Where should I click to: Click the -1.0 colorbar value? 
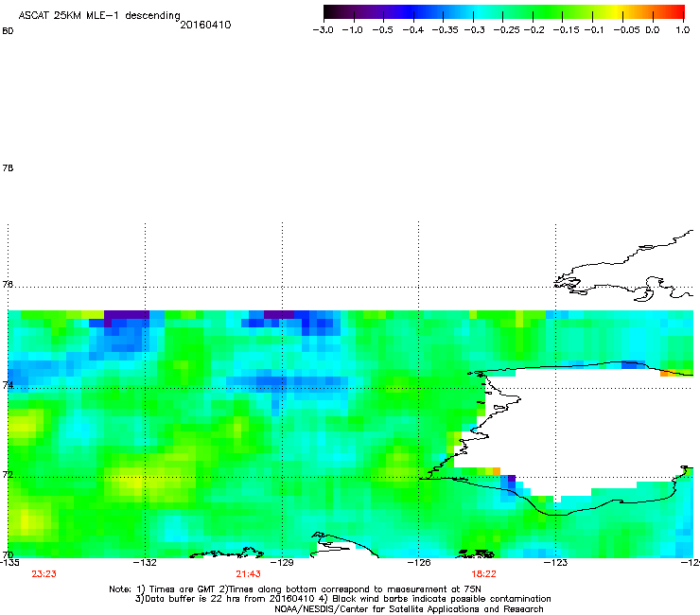[353, 30]
